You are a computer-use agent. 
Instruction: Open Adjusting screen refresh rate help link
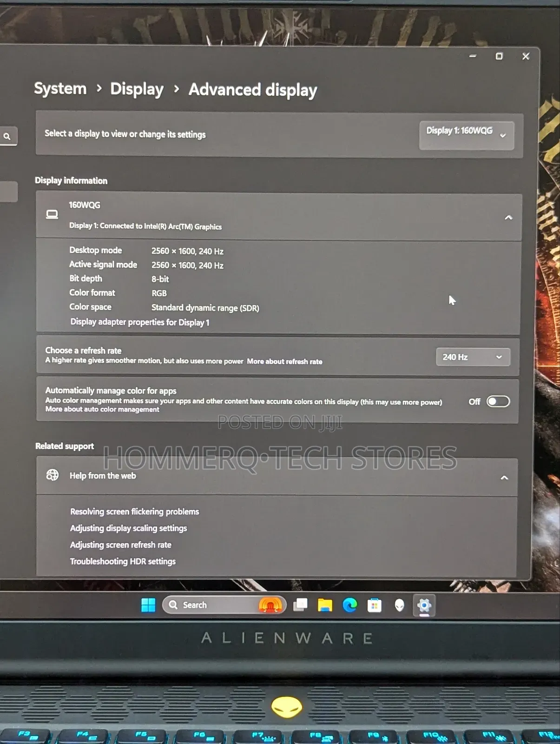pos(120,545)
